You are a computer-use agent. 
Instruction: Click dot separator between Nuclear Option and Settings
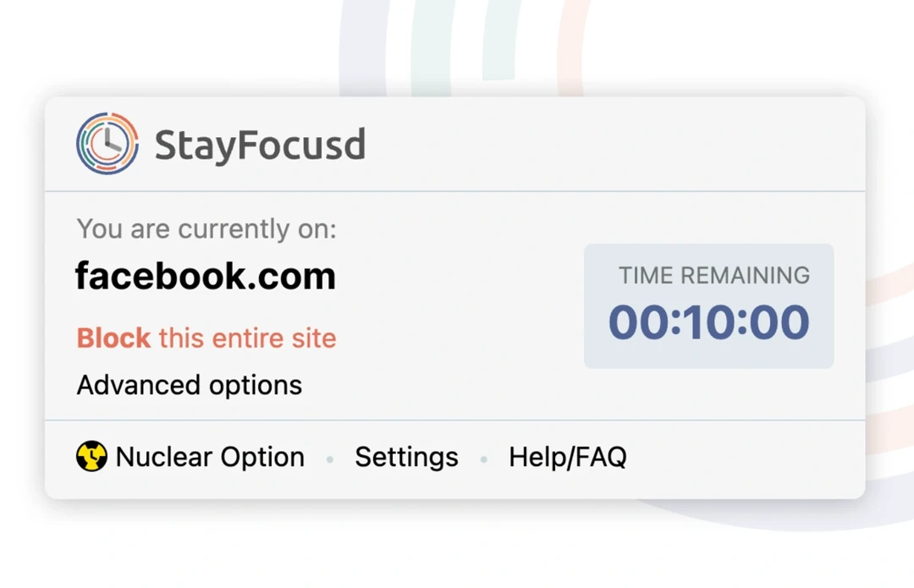pyautogui.click(x=330, y=459)
